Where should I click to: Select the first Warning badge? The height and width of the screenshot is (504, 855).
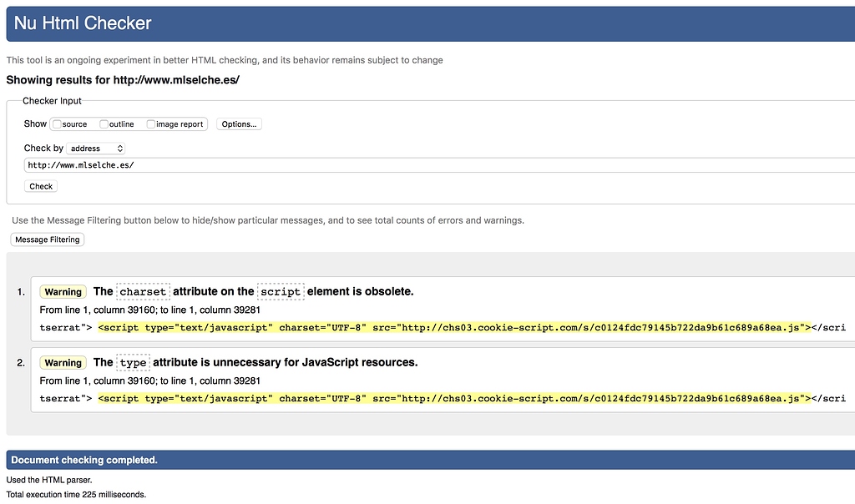[x=63, y=291]
